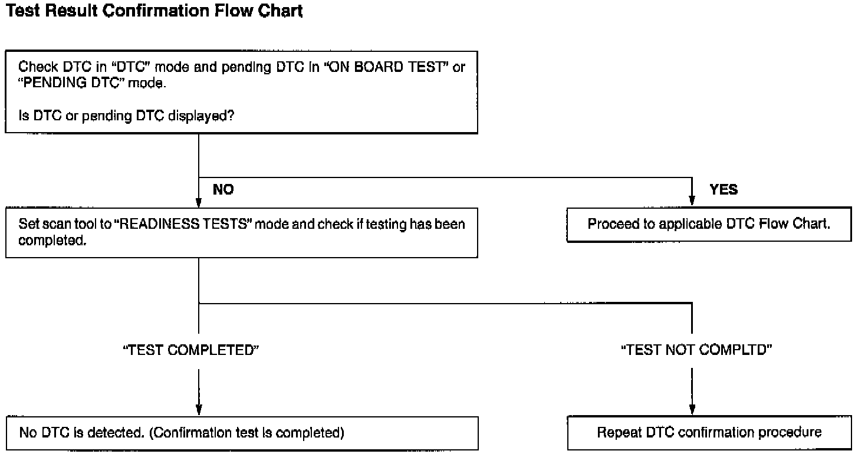Select the YES branch label
Image resolution: width=868 pixels, height=454 pixels.
pyautogui.click(x=724, y=190)
